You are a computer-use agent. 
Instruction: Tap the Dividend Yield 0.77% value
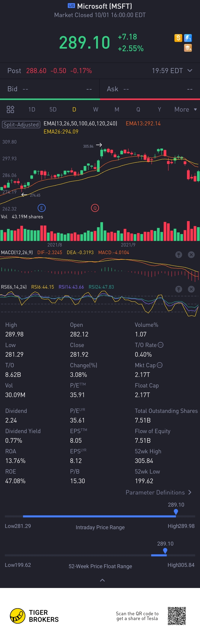pos(14,440)
